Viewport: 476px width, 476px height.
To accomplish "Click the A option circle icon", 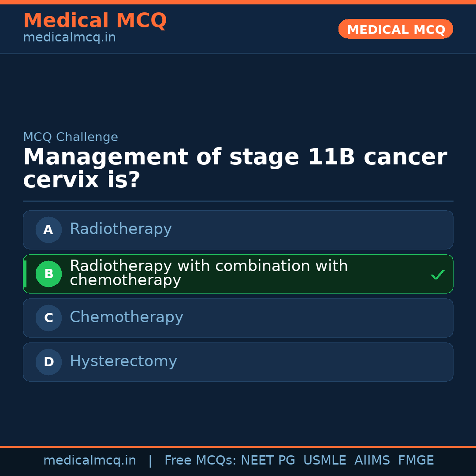I will tap(48, 230).
